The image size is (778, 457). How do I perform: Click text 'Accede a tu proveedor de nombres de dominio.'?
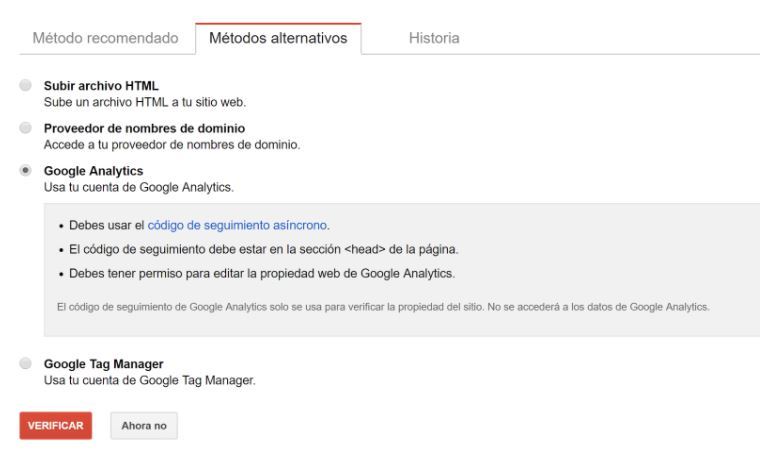172,145
